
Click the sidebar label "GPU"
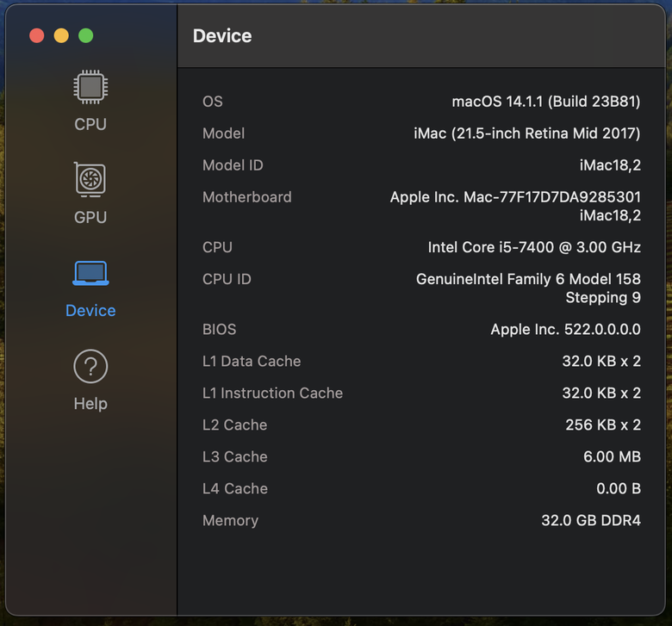pyautogui.click(x=90, y=217)
